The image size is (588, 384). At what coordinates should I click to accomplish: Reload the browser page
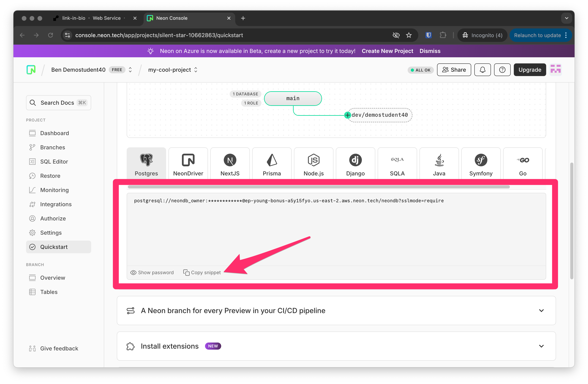tap(51, 35)
